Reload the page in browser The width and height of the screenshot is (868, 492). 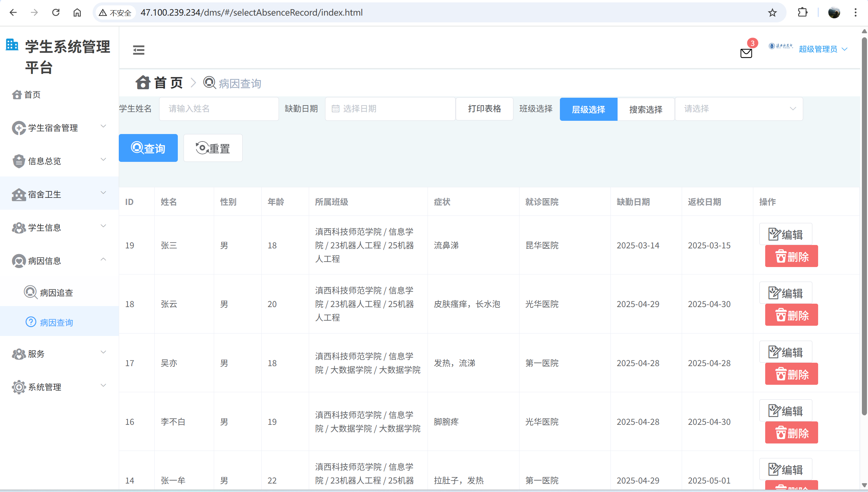(x=56, y=13)
